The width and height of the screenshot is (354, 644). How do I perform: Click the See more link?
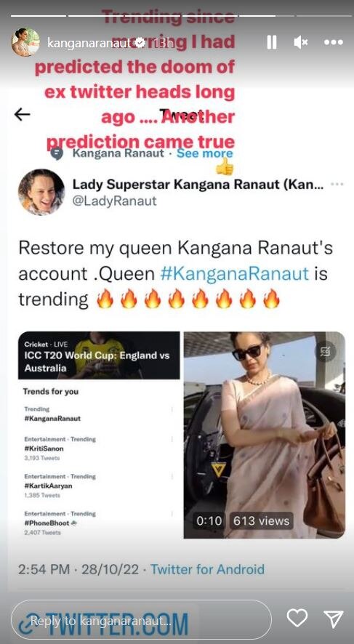click(x=204, y=153)
